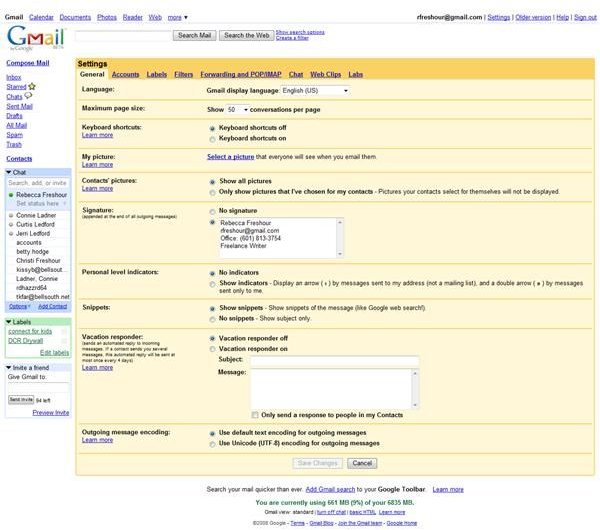The image size is (600, 530).
Task: Click the chat bubble icon beside Chats
Action: (28, 96)
